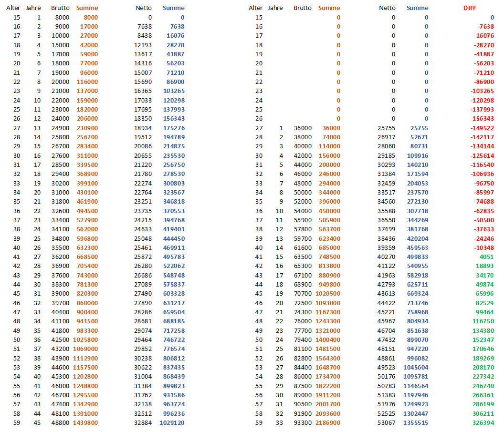Click the Brutto value 93300
Image resolution: width=504 pixels, height=432 pixels.
click(x=303, y=422)
